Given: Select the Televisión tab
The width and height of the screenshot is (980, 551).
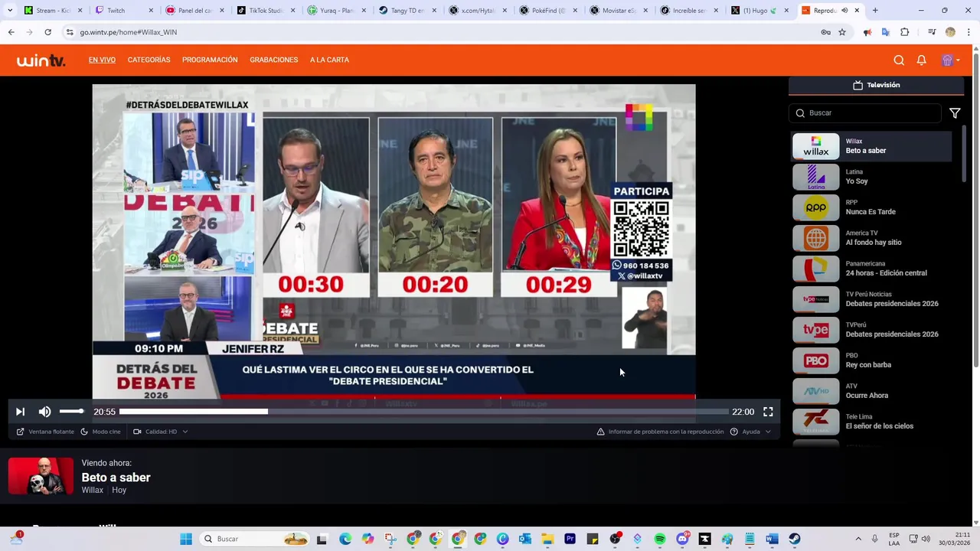Looking at the screenshot, I should [876, 85].
